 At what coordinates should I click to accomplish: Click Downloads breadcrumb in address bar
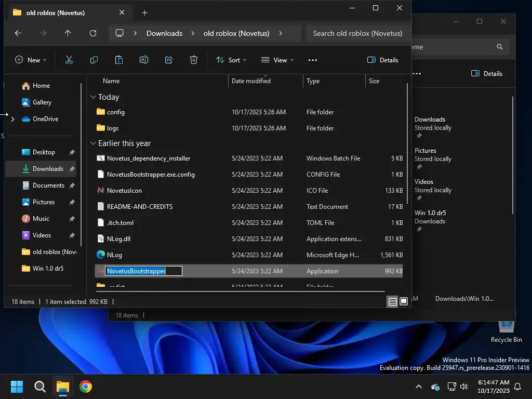[164, 33]
